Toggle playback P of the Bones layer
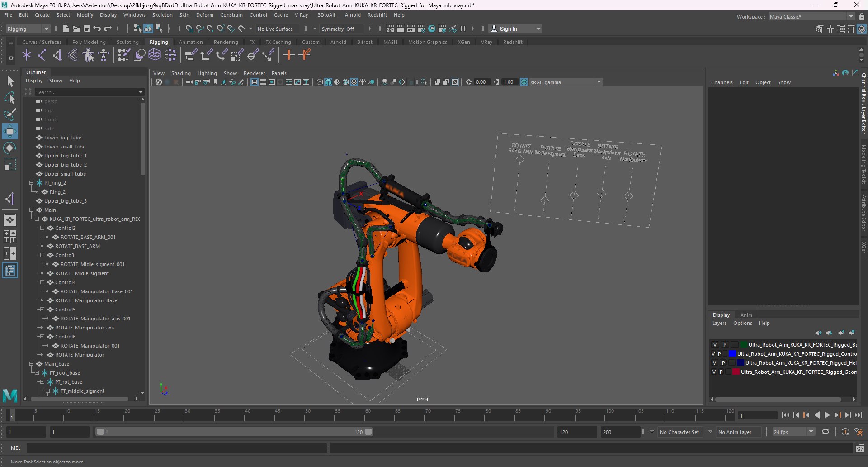868x467 pixels. [725, 345]
